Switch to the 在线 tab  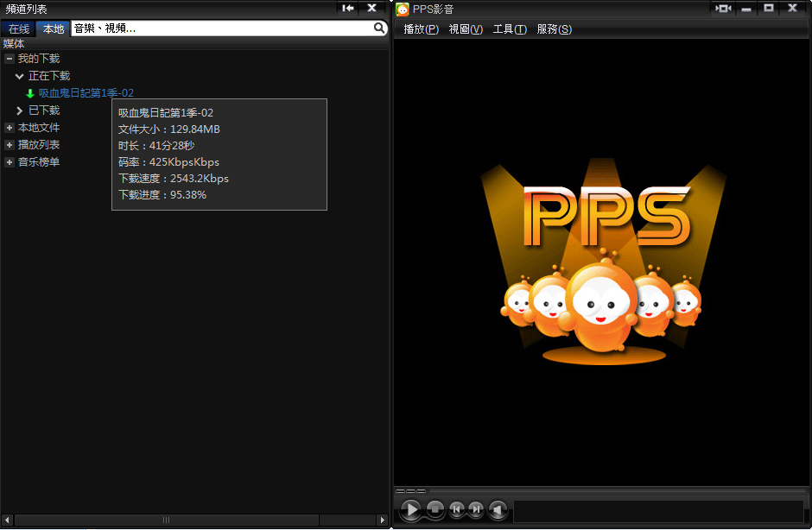pos(19,29)
